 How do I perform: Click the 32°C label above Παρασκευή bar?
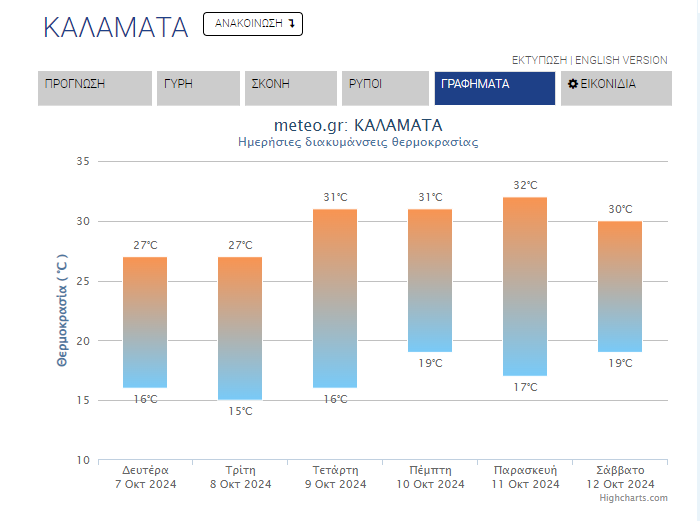tap(525, 185)
